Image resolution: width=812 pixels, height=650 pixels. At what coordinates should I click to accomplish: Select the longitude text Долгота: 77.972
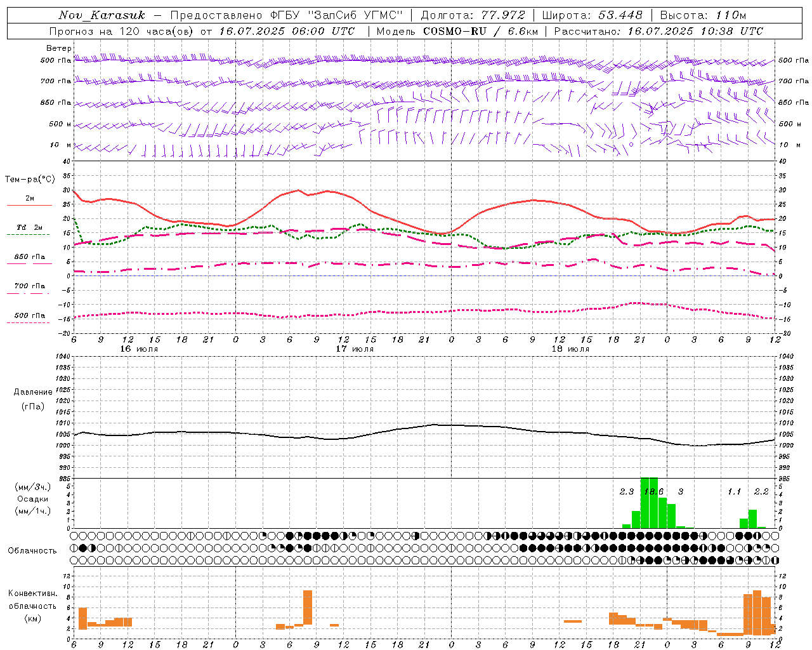473,15
